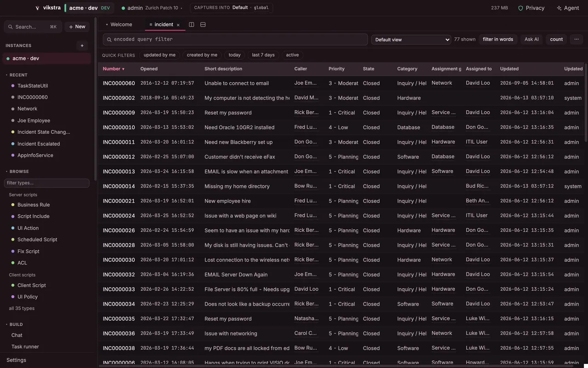Split the editor horizontally with the rows icon
The image size is (588, 368).
[203, 24]
